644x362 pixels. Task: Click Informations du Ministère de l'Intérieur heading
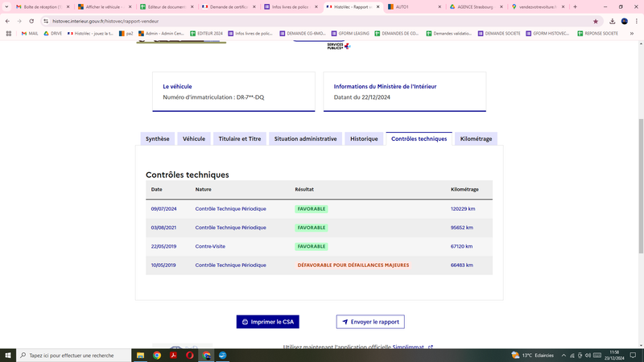click(x=385, y=87)
